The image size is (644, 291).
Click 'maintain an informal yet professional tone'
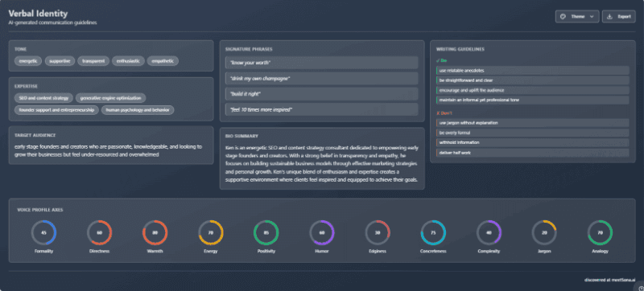tap(533, 100)
